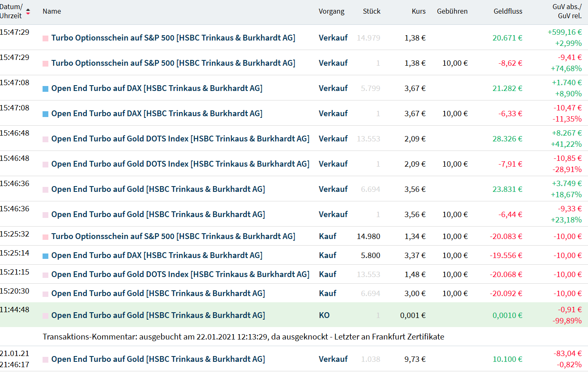This screenshot has height=373, width=588.
Task: Click the Transaktions-Kommentar text line
Action: tap(243, 337)
